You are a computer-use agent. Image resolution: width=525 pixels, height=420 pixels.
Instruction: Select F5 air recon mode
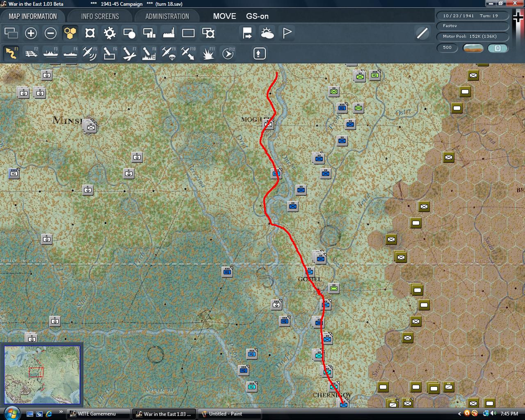(90, 53)
